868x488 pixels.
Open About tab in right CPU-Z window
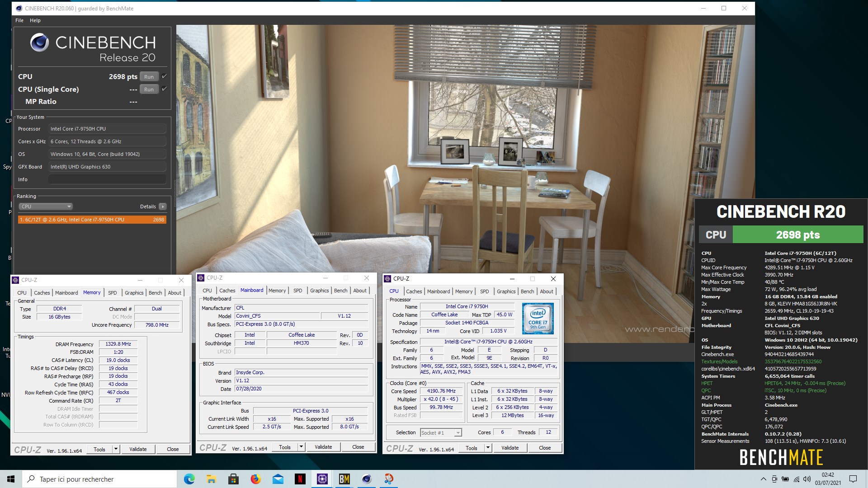click(x=547, y=291)
